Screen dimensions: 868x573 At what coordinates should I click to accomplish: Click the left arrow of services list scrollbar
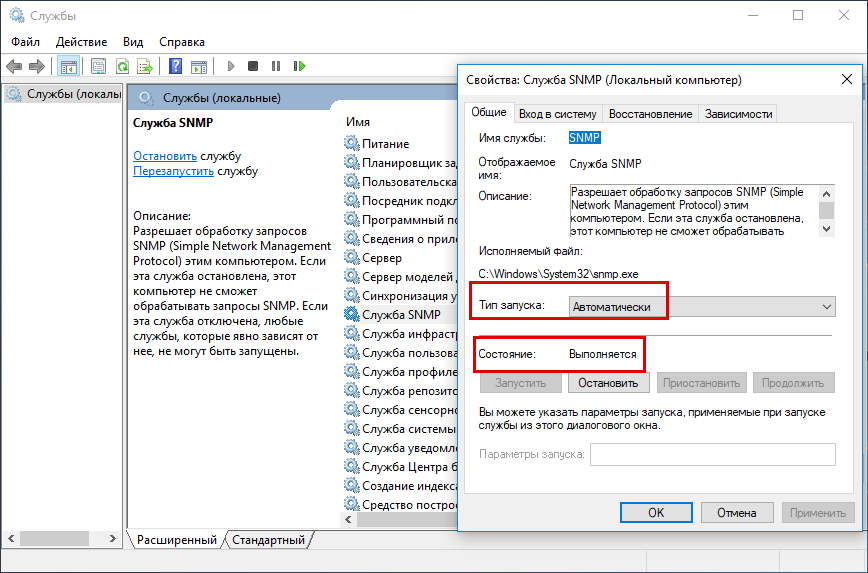pyautogui.click(x=348, y=519)
